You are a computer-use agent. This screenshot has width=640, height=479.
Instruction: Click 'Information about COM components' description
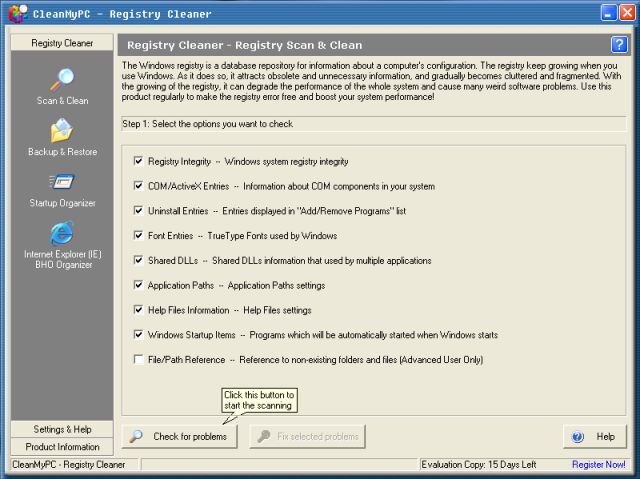pyautogui.click(x=339, y=186)
